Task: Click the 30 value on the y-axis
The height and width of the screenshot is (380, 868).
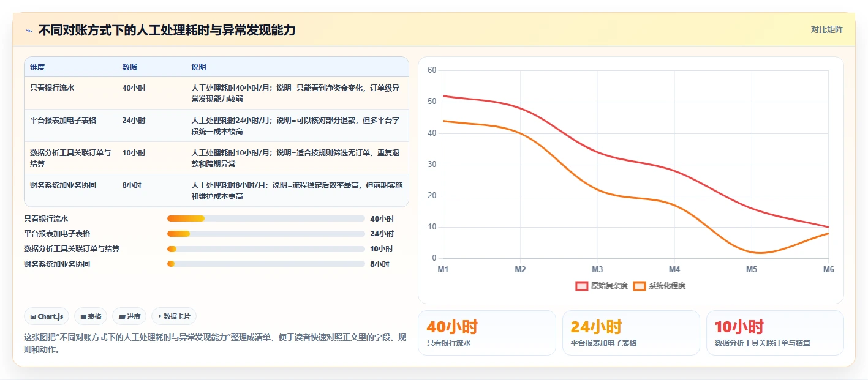Action: (432, 165)
